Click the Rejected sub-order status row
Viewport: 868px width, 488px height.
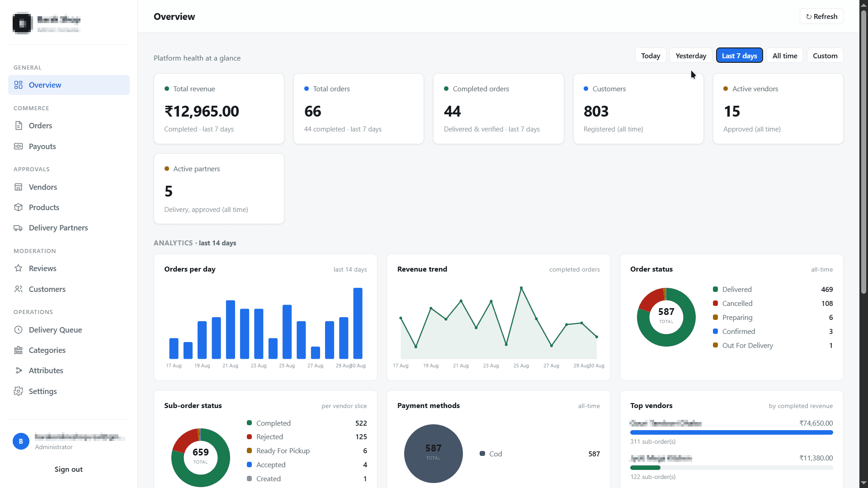tap(307, 436)
